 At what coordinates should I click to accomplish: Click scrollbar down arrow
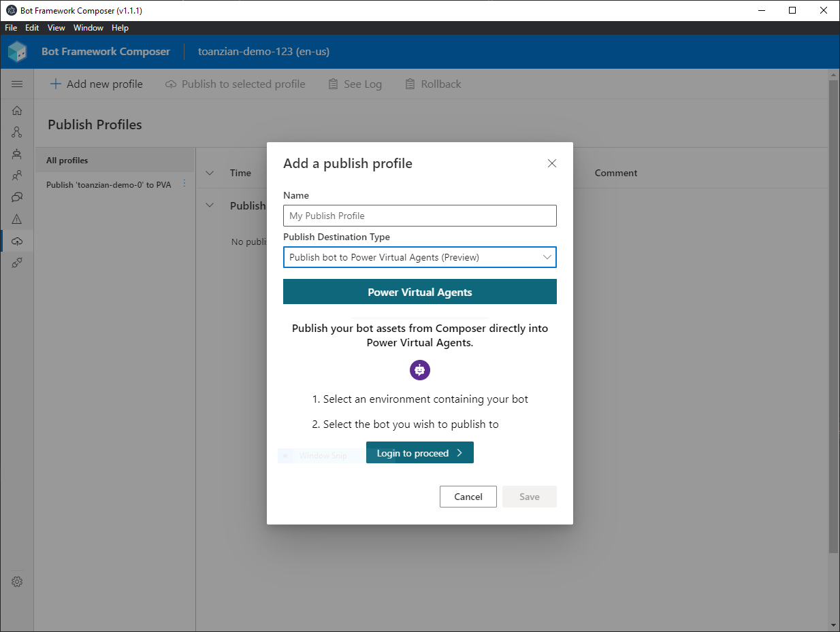[833, 625]
